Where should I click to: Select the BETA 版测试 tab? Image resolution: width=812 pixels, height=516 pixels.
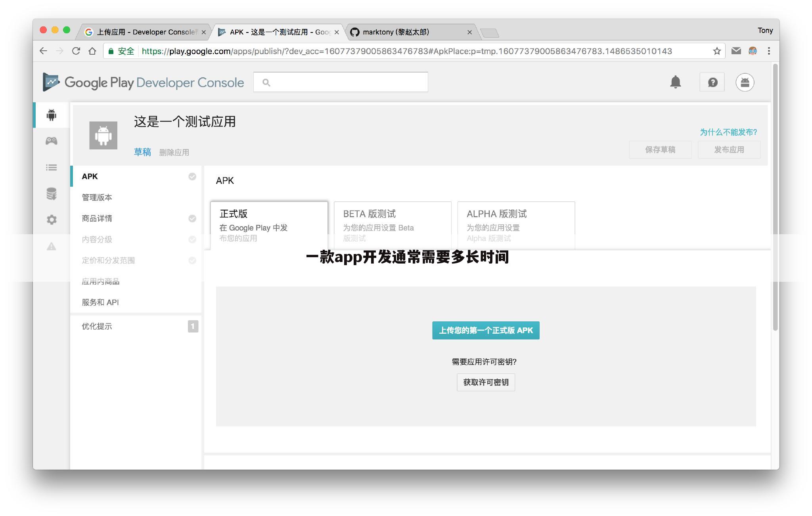[x=393, y=226]
